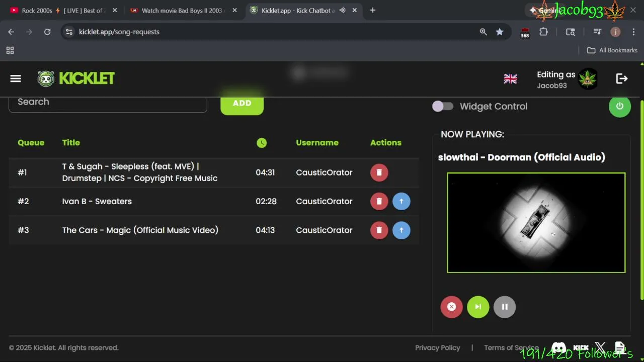The height and width of the screenshot is (362, 644).
Task: Go back in the browser
Action: click(x=11, y=32)
